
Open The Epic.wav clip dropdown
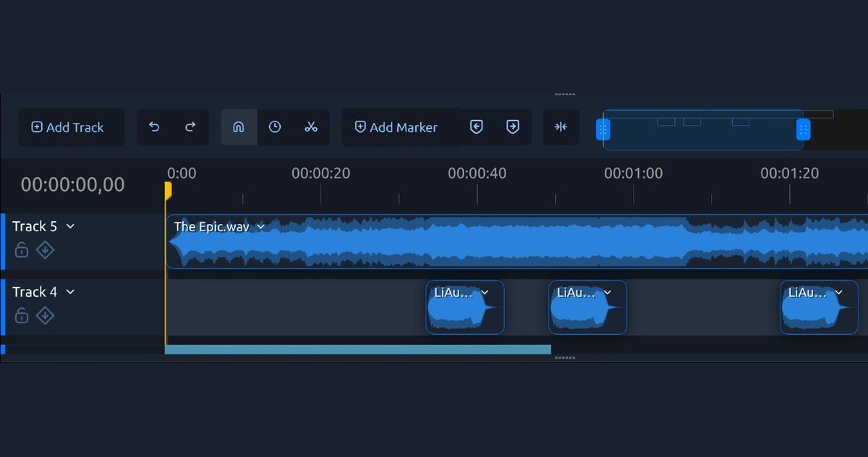(x=260, y=227)
